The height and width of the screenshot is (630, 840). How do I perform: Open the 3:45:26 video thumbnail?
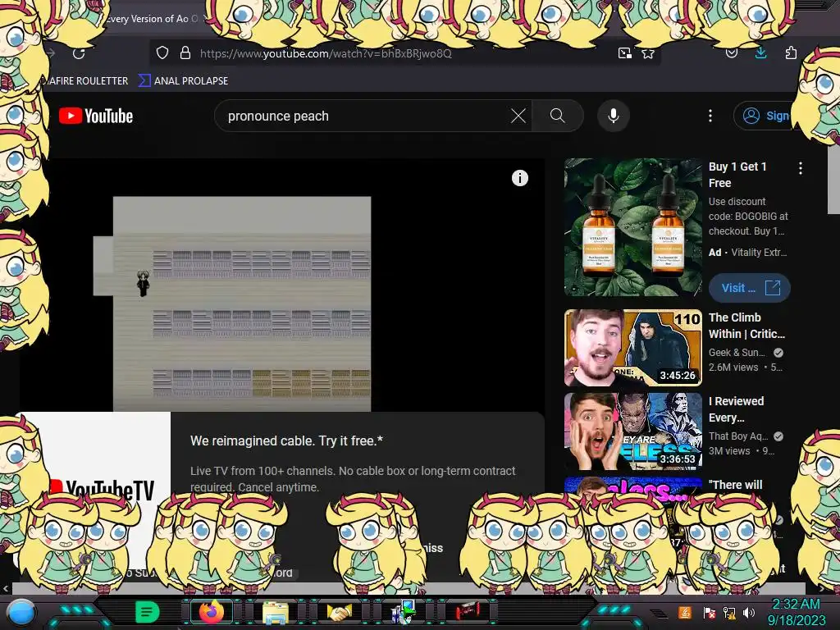632,348
